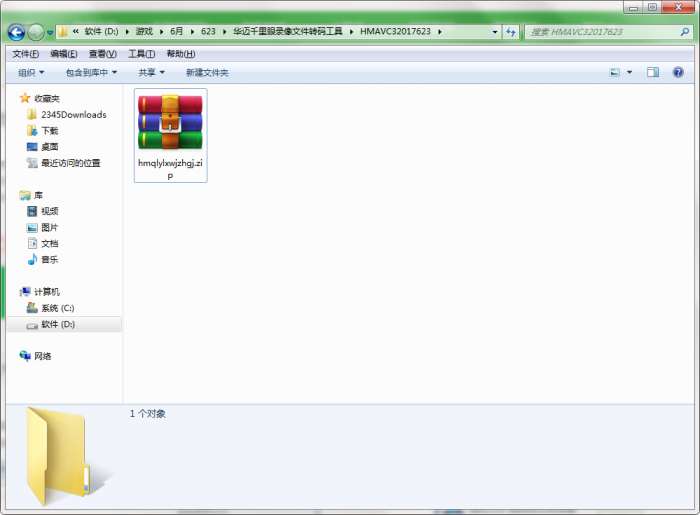Open 图片 library in sidebar
Screen dimensions: 700x515
point(43,228)
